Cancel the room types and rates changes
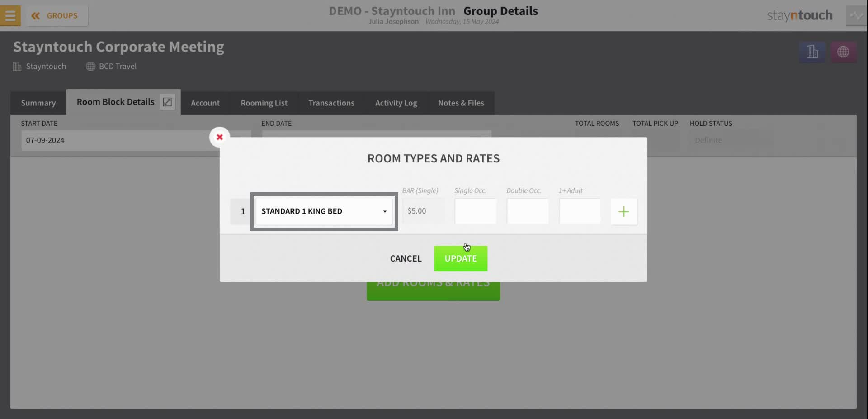 [x=406, y=258]
